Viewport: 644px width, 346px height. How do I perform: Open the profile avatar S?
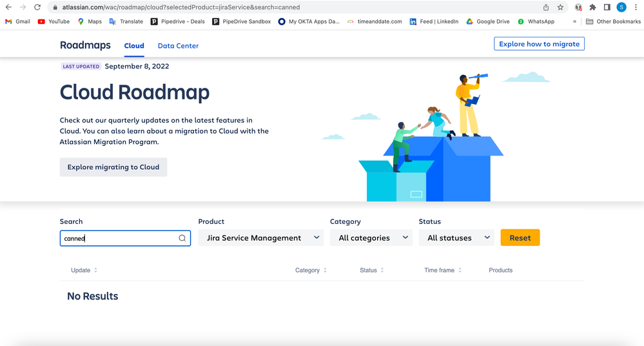(x=621, y=7)
